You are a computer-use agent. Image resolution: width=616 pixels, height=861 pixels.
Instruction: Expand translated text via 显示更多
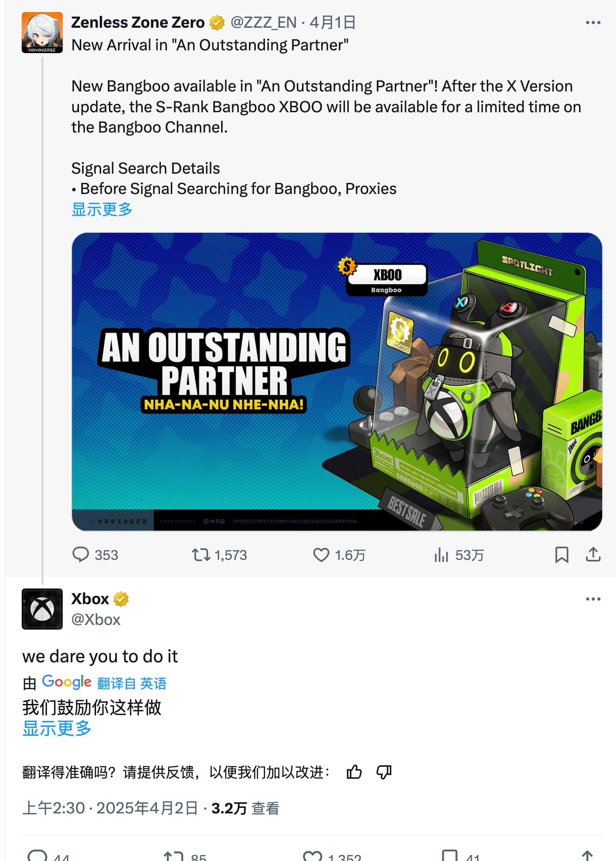click(57, 728)
